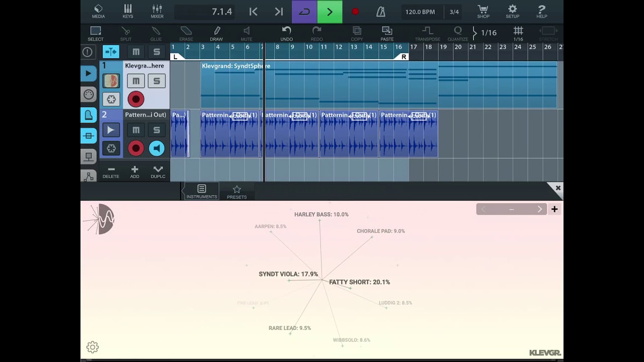The height and width of the screenshot is (362, 644).
Task: Jump to the project end
Action: coord(279,12)
